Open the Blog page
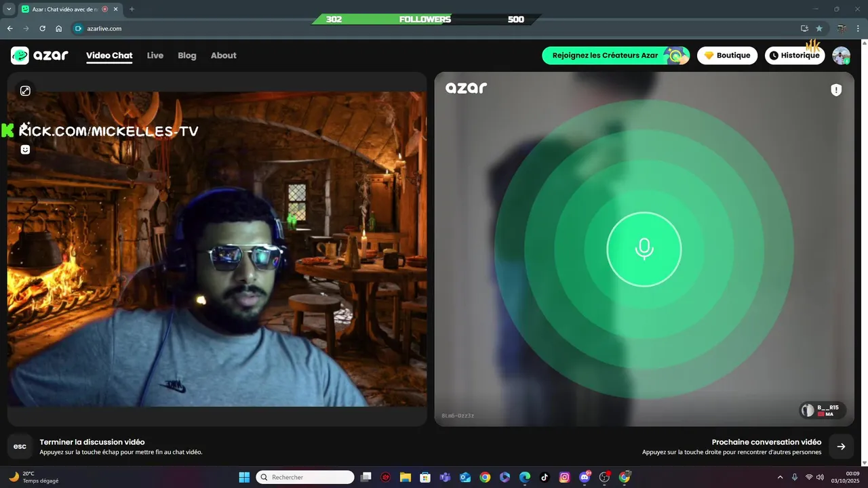The width and height of the screenshot is (868, 488). click(187, 56)
